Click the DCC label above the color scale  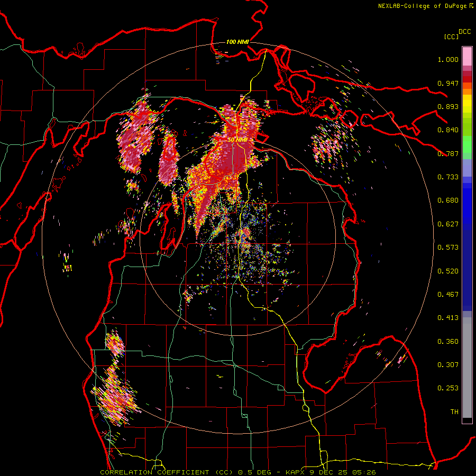click(464, 32)
